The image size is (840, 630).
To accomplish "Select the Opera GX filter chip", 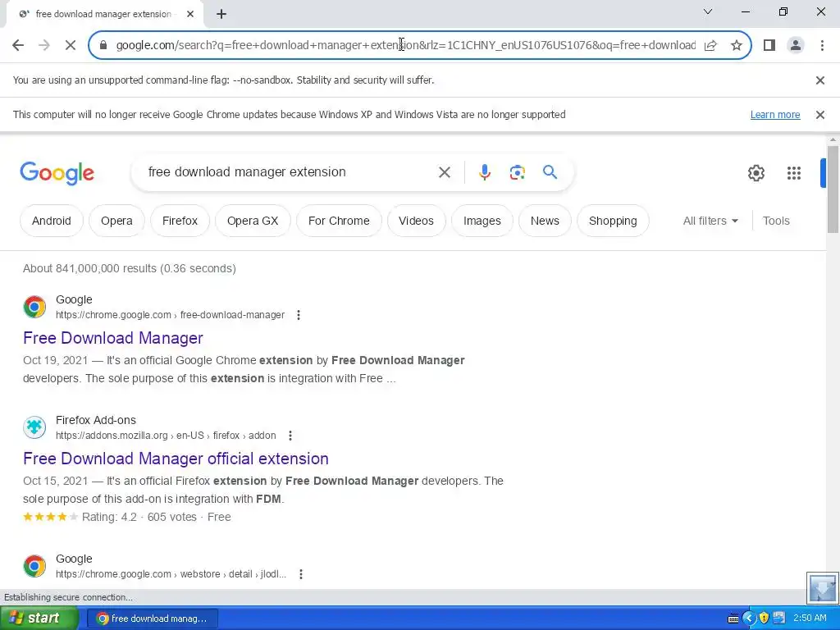I will tap(253, 221).
